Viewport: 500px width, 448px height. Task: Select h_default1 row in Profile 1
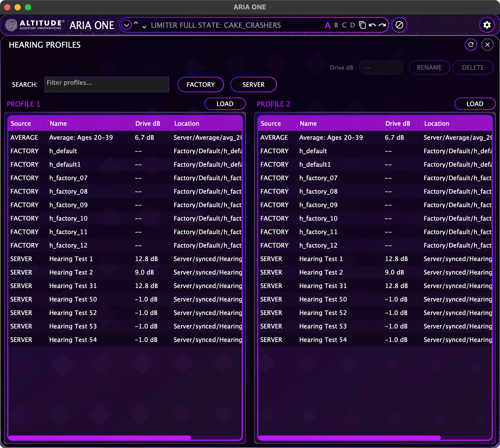click(x=125, y=164)
